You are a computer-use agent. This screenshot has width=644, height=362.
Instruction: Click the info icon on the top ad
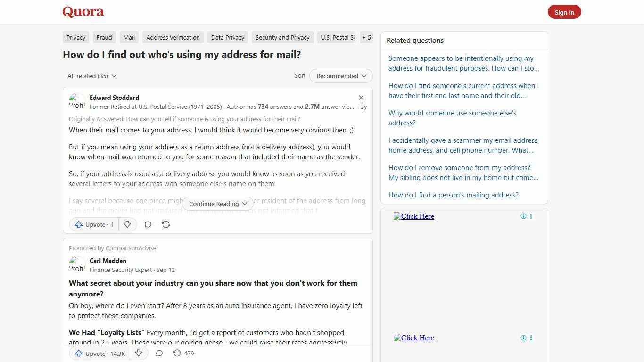(523, 216)
